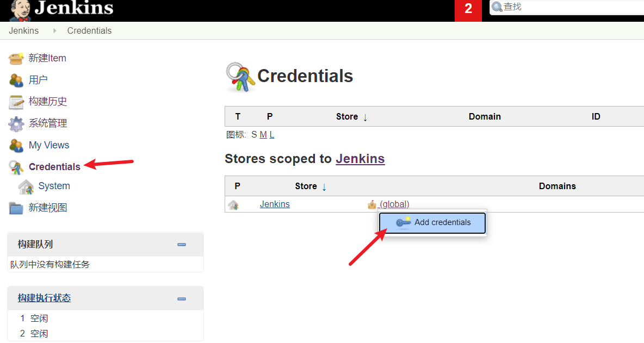Open the Jenkins store link

click(x=275, y=205)
